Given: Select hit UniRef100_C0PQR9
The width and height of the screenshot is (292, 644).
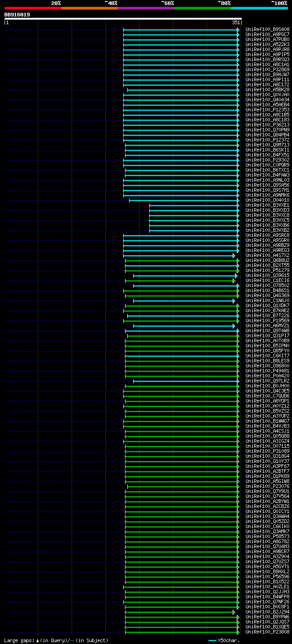Looking at the screenshot, I should click(267, 165).
